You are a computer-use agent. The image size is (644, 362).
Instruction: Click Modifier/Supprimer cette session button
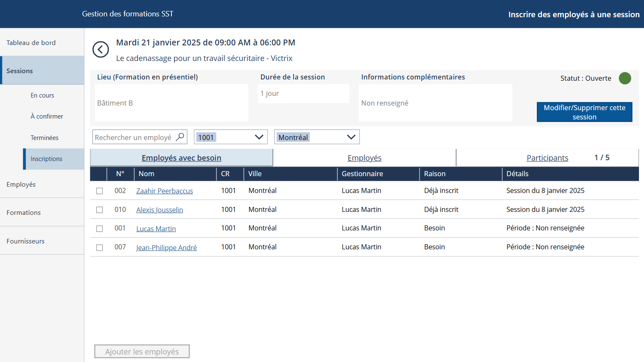tap(584, 112)
